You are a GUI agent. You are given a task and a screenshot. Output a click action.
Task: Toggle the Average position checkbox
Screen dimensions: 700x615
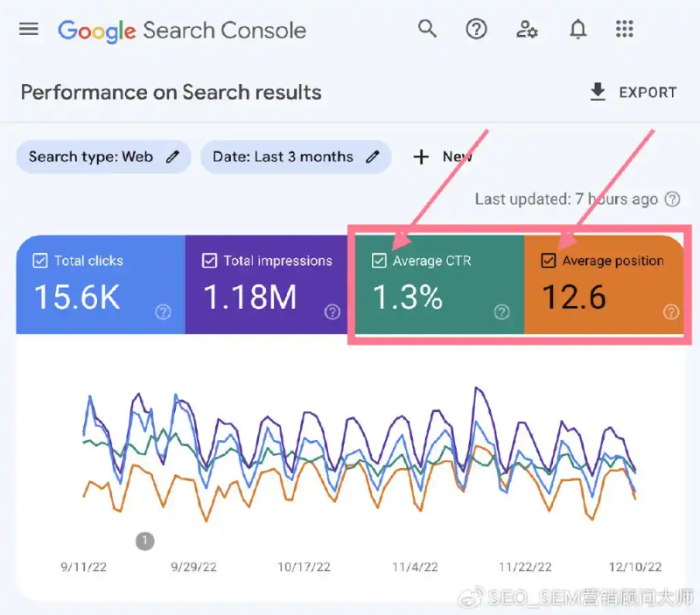[549, 261]
